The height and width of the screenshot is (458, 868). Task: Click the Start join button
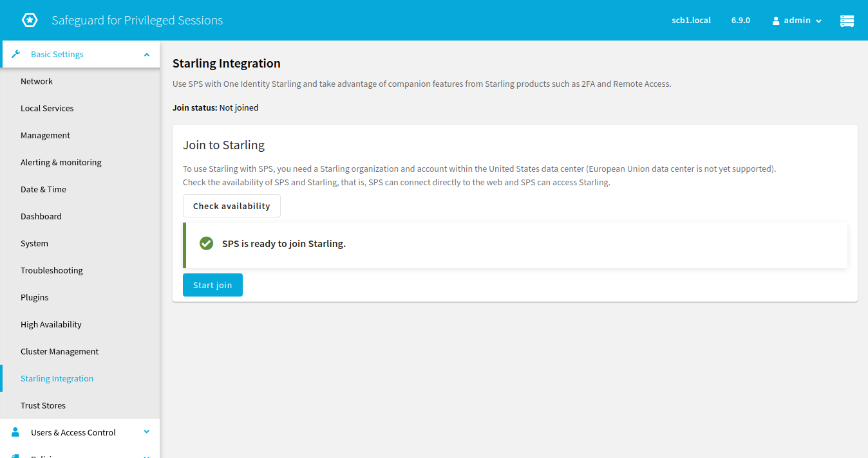coord(212,285)
